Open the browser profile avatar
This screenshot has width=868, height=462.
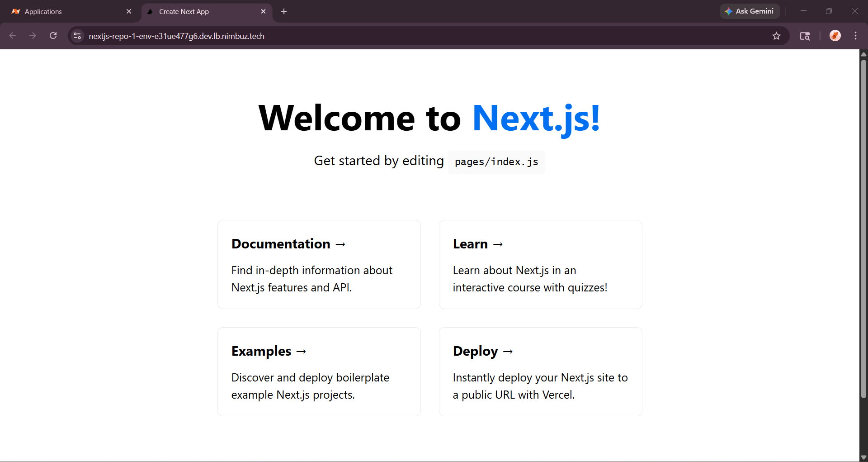(835, 36)
